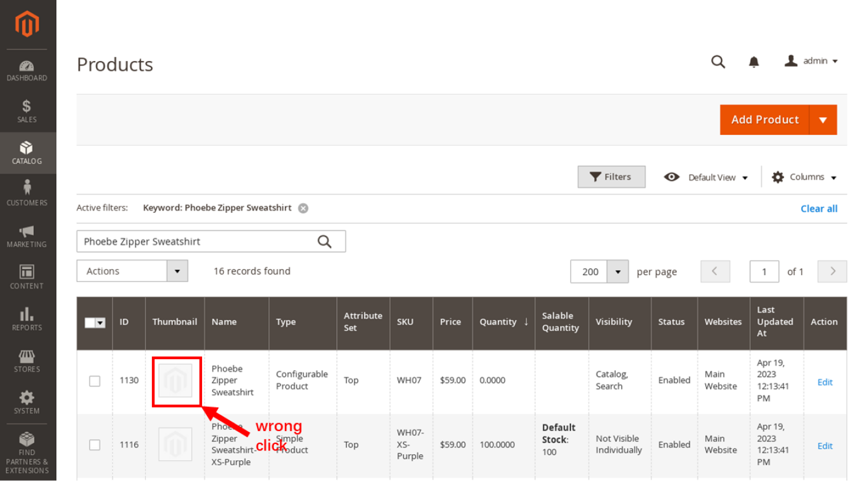Click the magnifier search icon in header
868x488 pixels.
tap(718, 62)
